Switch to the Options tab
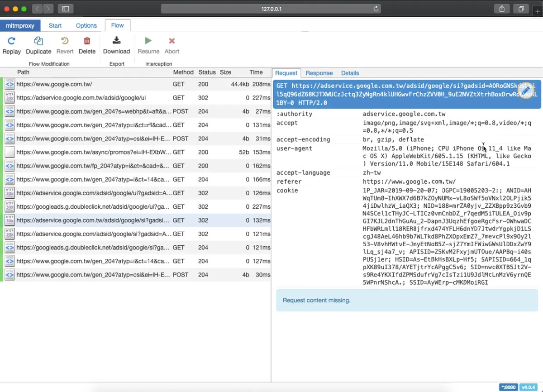This screenshot has width=543, height=392. pyautogui.click(x=86, y=25)
